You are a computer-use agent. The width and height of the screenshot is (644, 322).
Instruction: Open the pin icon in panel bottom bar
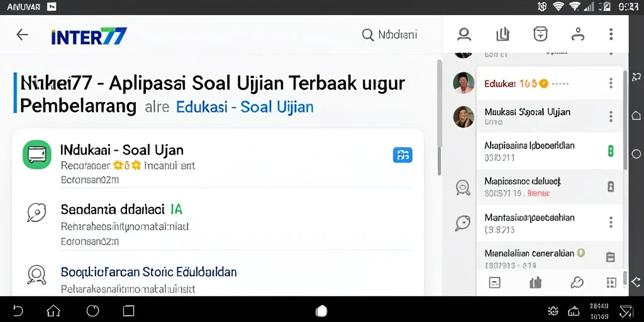[x=577, y=282]
